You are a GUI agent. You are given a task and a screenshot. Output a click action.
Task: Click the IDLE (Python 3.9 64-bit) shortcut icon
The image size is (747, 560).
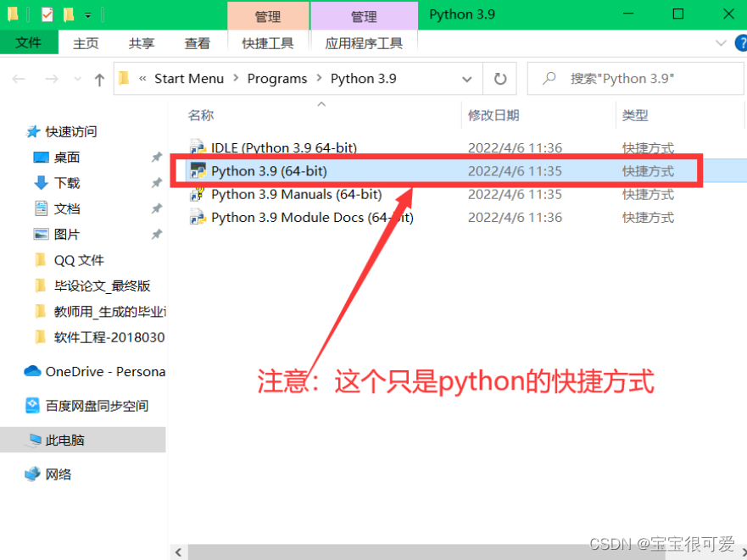(x=198, y=147)
